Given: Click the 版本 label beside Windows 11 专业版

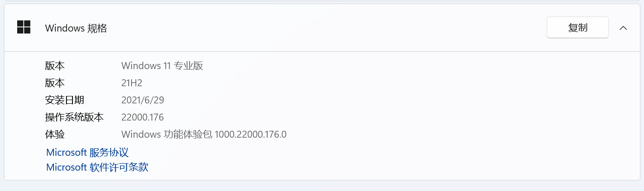Looking at the screenshot, I should 55,66.
